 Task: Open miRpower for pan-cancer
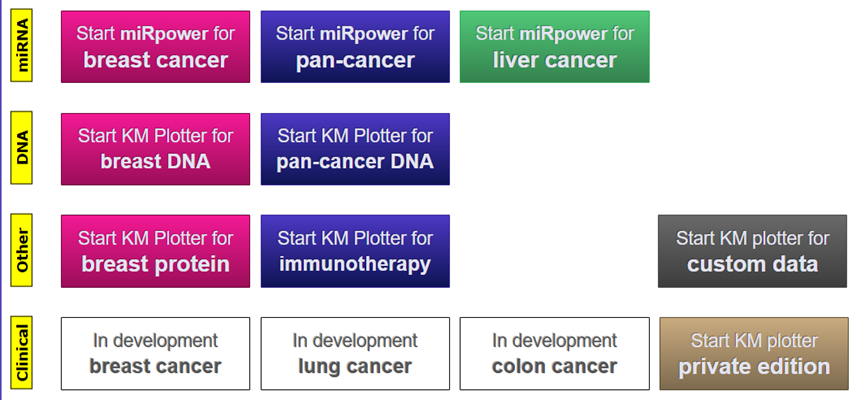355,47
